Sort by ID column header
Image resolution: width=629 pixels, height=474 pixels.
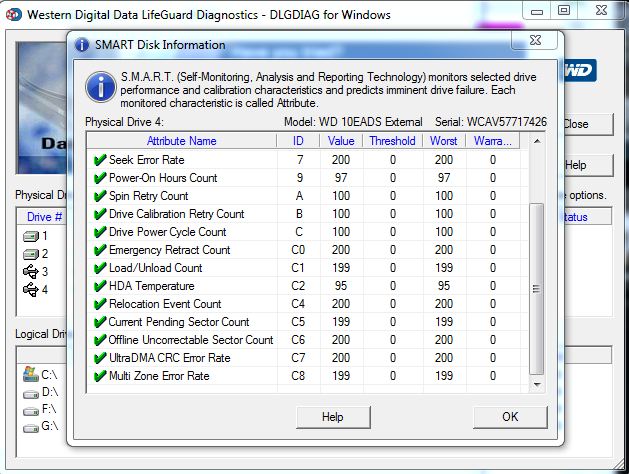(x=298, y=141)
